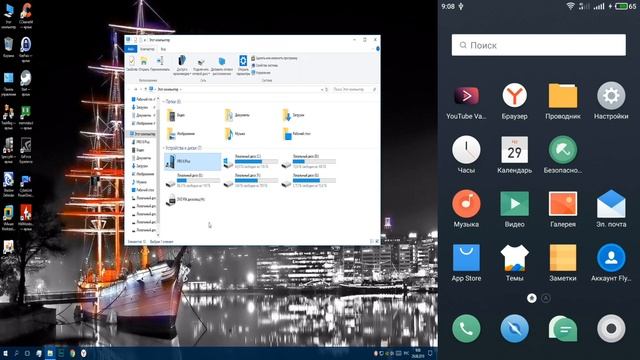Open the Эл. почта mail app
640x360 pixels.
point(611,204)
